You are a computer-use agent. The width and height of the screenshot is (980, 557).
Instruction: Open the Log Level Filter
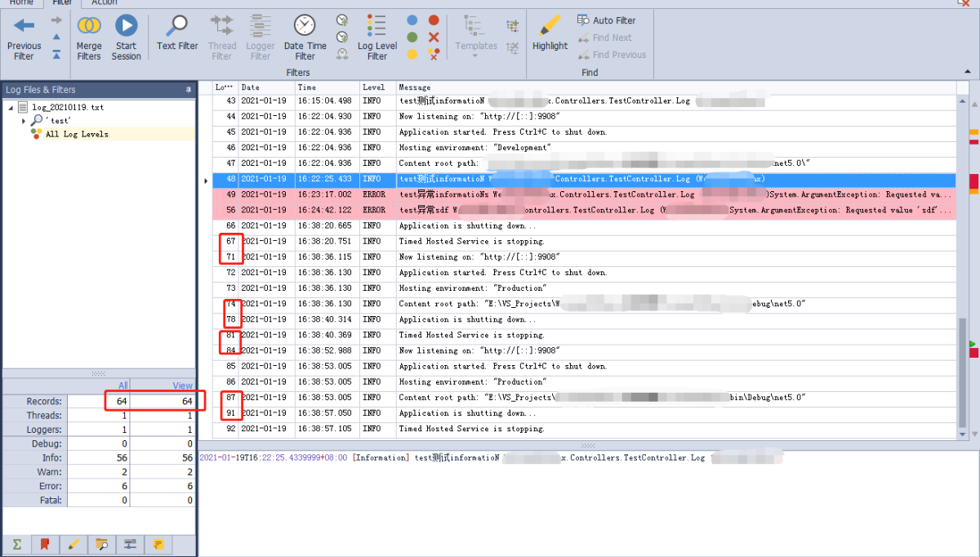(376, 38)
